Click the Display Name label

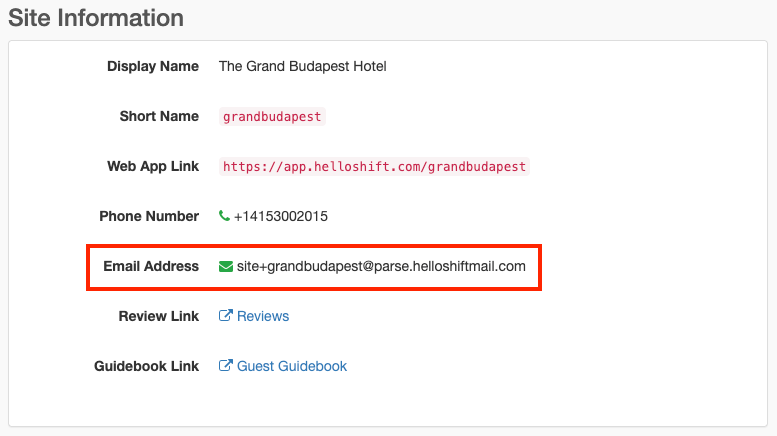pos(153,66)
